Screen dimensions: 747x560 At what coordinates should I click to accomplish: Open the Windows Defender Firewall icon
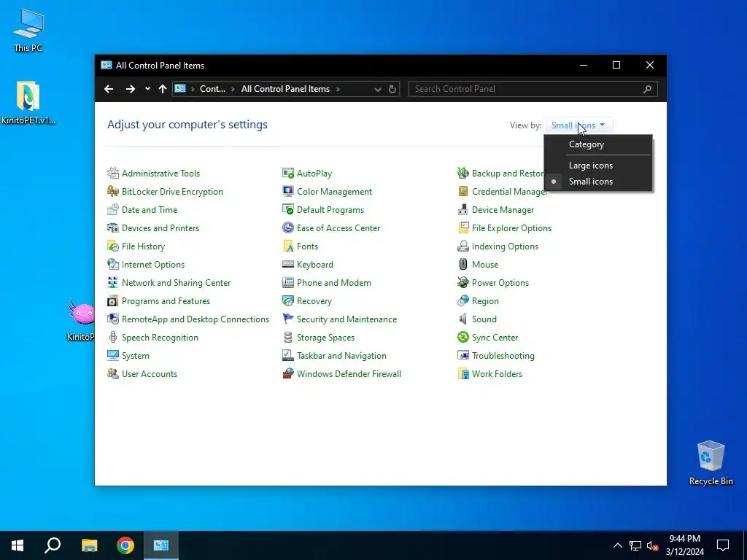288,374
